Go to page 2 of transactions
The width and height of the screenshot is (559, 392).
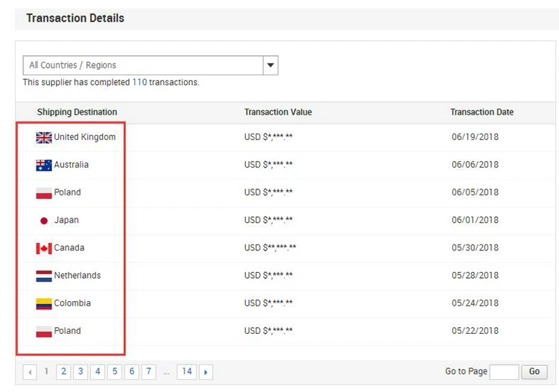click(64, 371)
